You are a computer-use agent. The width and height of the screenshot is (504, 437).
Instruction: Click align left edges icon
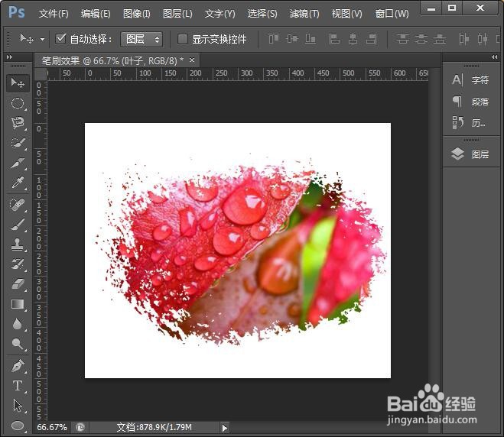tap(335, 39)
